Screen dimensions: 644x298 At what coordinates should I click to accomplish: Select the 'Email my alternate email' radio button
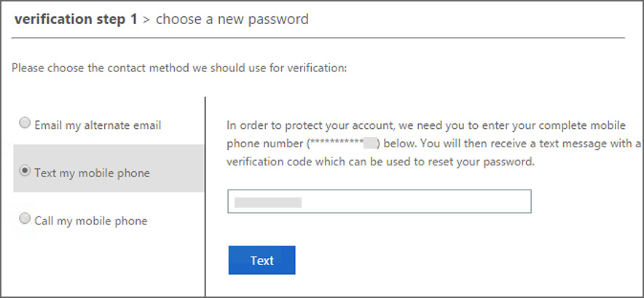point(25,124)
